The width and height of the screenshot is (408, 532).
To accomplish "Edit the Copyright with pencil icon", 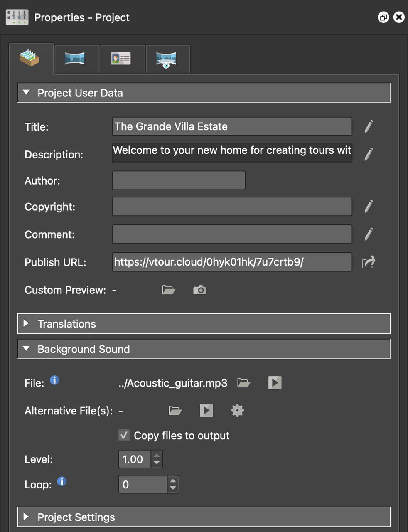I will [369, 206].
